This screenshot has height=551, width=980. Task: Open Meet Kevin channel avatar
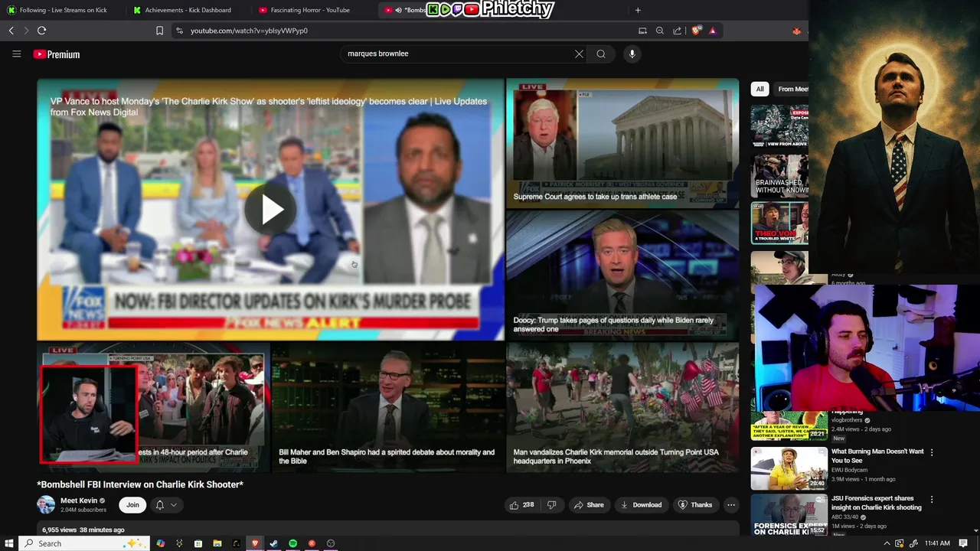tap(46, 505)
